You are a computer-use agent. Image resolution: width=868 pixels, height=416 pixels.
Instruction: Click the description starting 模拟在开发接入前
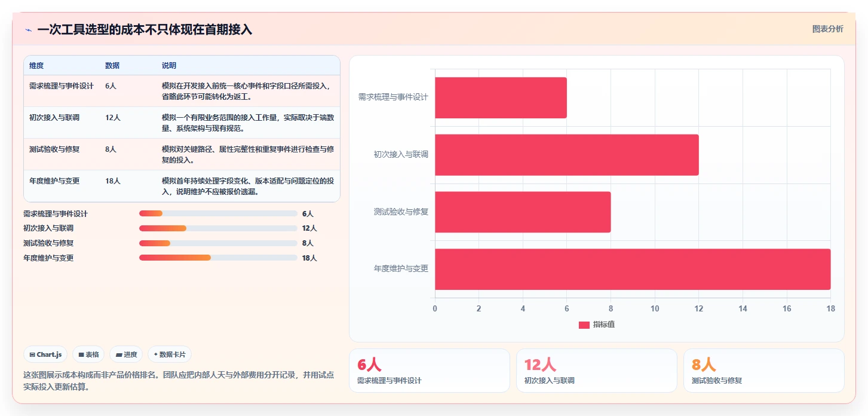[x=247, y=91]
